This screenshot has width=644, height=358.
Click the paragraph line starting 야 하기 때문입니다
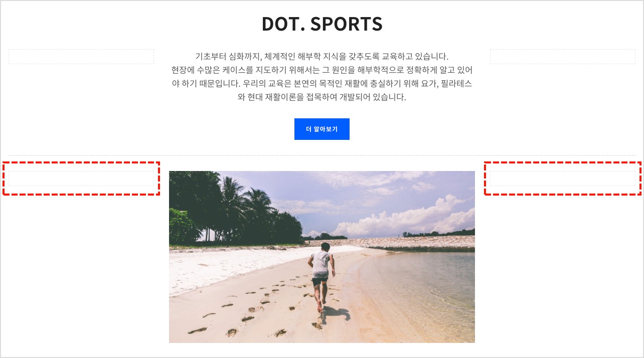[322, 83]
